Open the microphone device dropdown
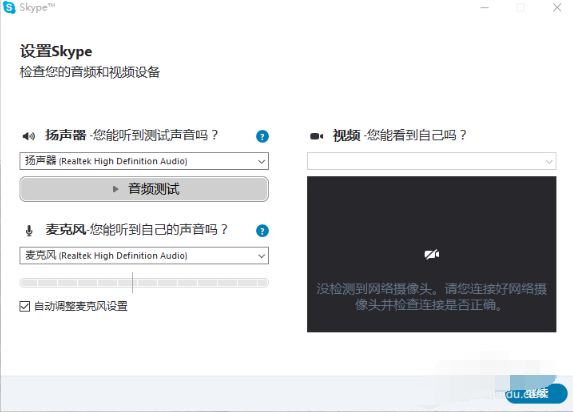573x412 pixels. tap(144, 256)
